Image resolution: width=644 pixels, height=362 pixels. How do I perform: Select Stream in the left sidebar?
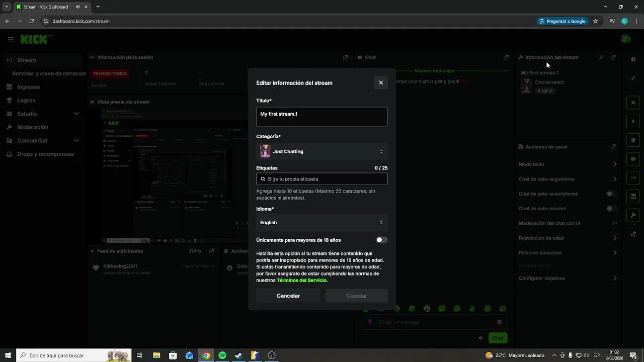tap(43, 60)
